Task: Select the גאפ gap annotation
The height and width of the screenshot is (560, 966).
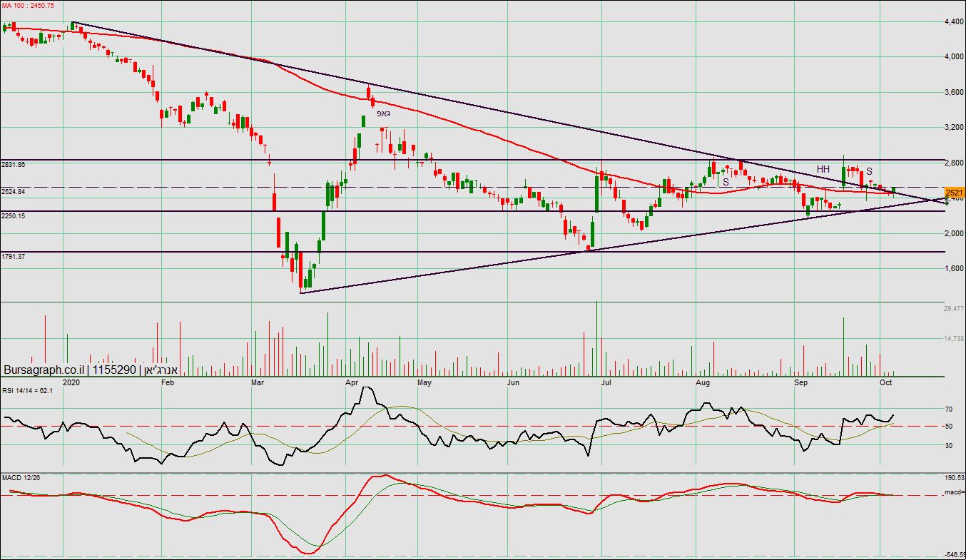Action: pyautogui.click(x=383, y=113)
